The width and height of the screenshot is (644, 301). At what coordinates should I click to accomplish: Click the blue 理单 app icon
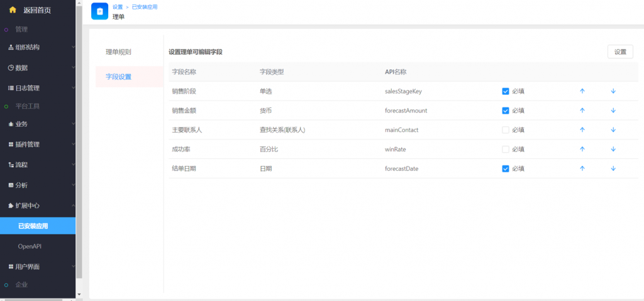coord(99,11)
